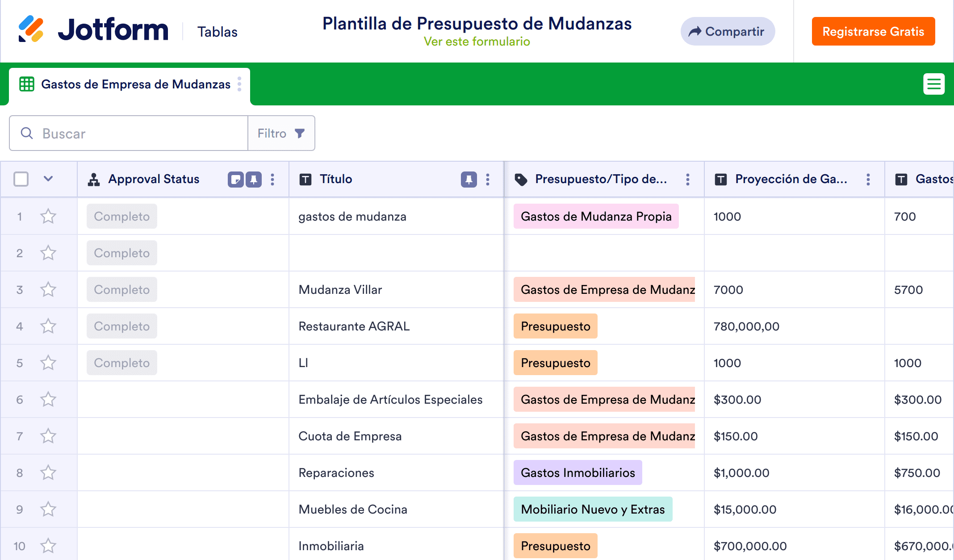
Task: Open the Ver este formulario link
Action: (x=477, y=42)
